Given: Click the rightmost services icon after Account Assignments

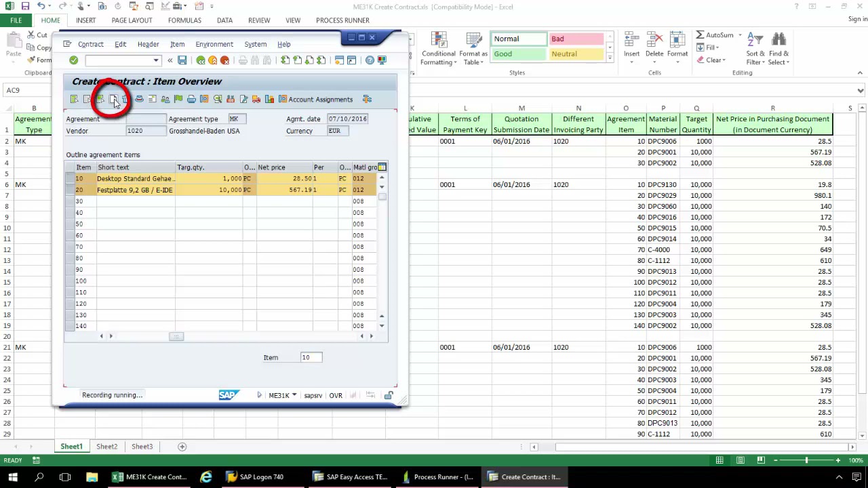Looking at the screenshot, I should tap(367, 100).
